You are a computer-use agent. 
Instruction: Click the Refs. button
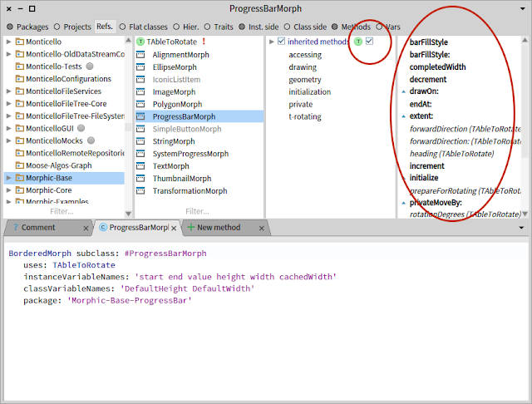pos(105,27)
